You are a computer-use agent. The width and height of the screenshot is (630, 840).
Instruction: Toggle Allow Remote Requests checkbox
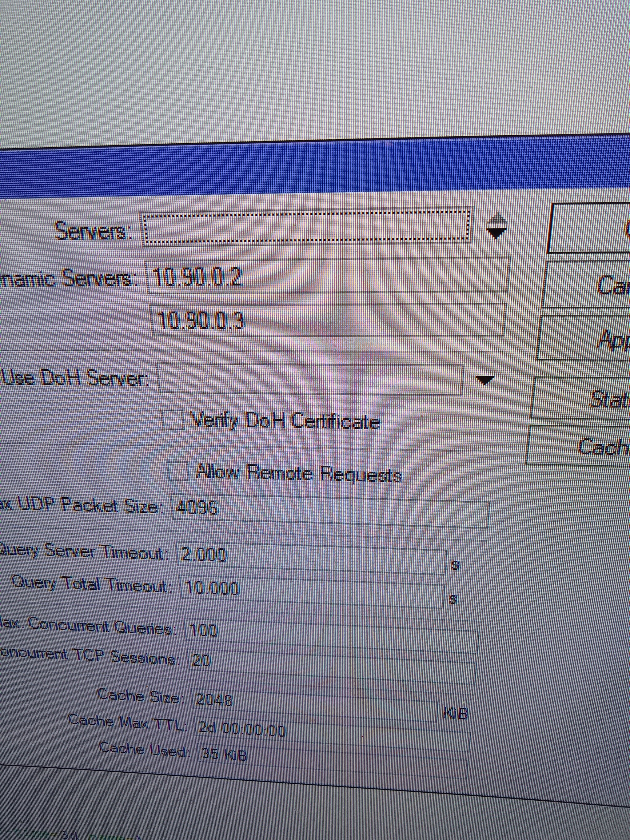click(178, 471)
